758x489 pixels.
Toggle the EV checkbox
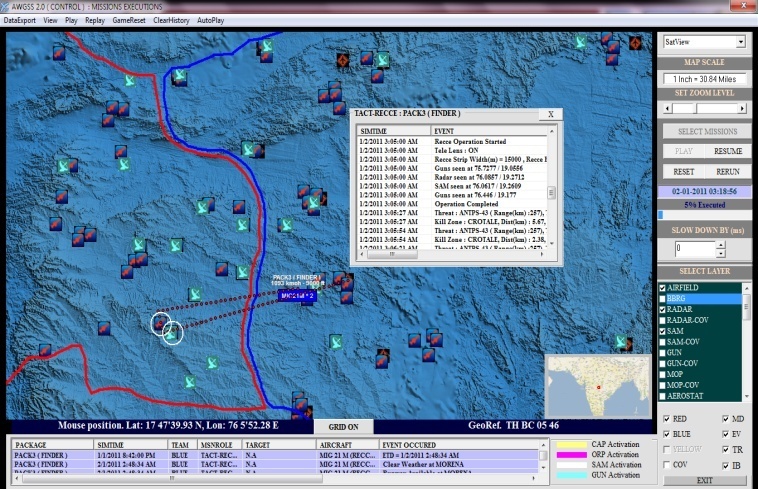tap(726, 434)
